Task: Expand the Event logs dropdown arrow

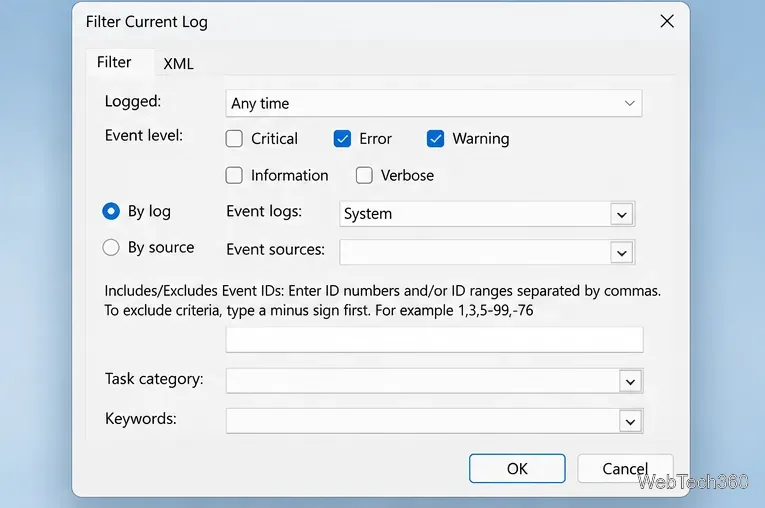Action: click(622, 214)
